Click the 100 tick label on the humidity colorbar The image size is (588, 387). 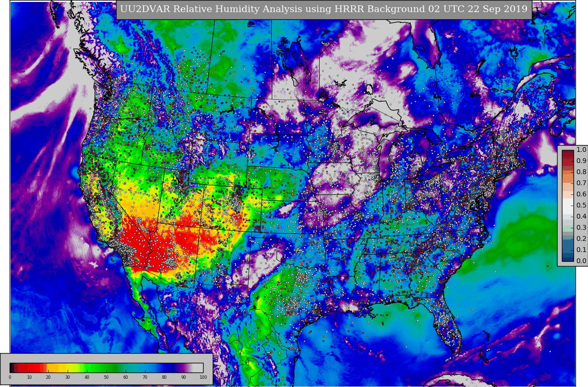(x=203, y=377)
